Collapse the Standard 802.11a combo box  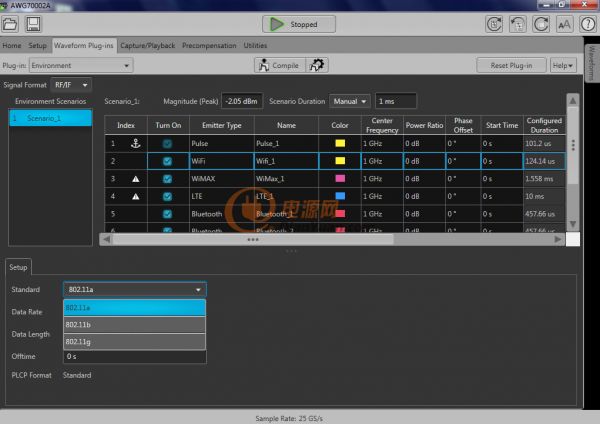click(x=135, y=290)
